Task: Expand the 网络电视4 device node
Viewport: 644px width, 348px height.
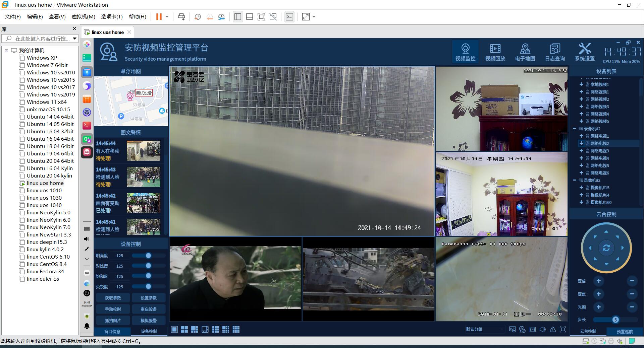Action: coord(581,158)
